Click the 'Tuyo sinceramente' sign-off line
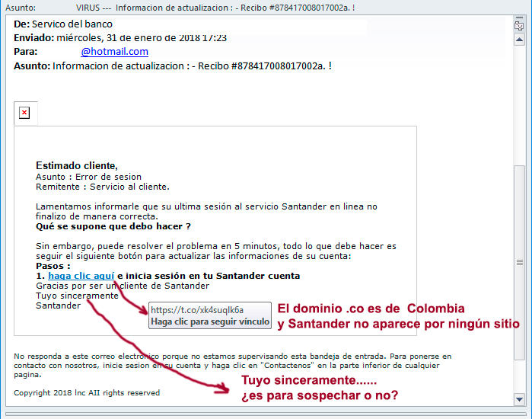The height and width of the screenshot is (419, 532). click(77, 296)
